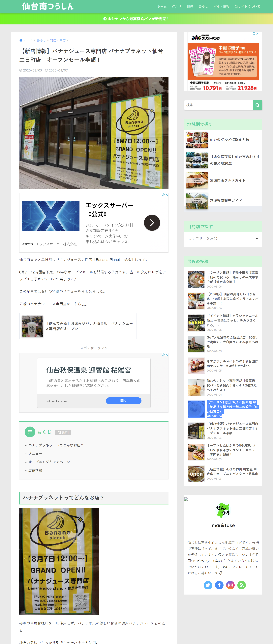
Task: Open the mai&take profile logo
Action: 223,510
